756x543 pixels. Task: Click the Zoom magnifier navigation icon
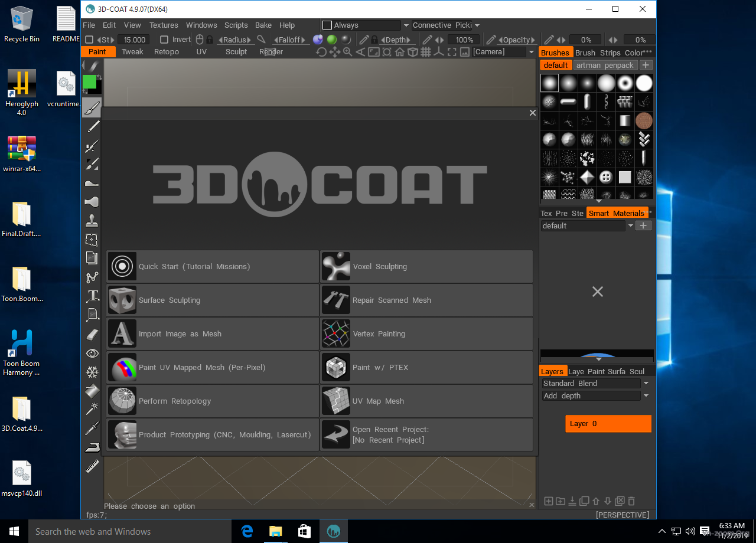coord(347,52)
